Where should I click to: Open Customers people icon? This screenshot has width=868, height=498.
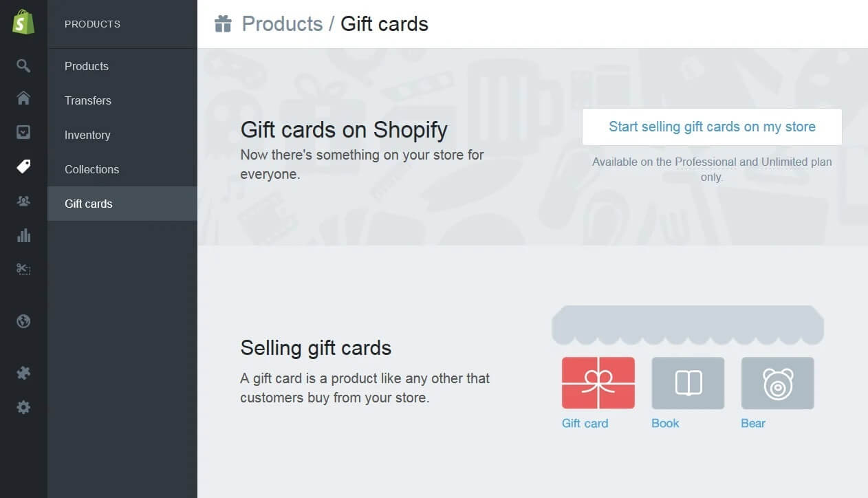[x=23, y=202]
